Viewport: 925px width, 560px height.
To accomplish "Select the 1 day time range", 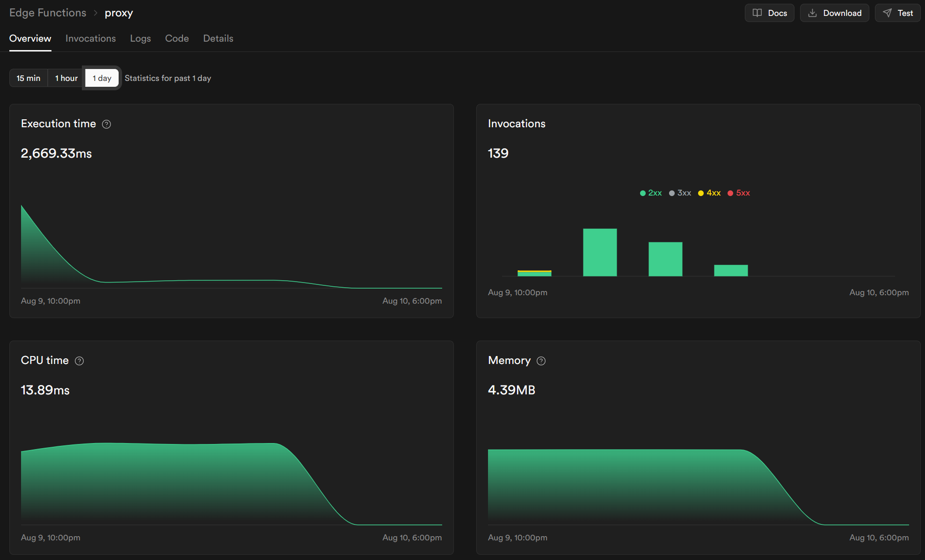I will [x=102, y=78].
